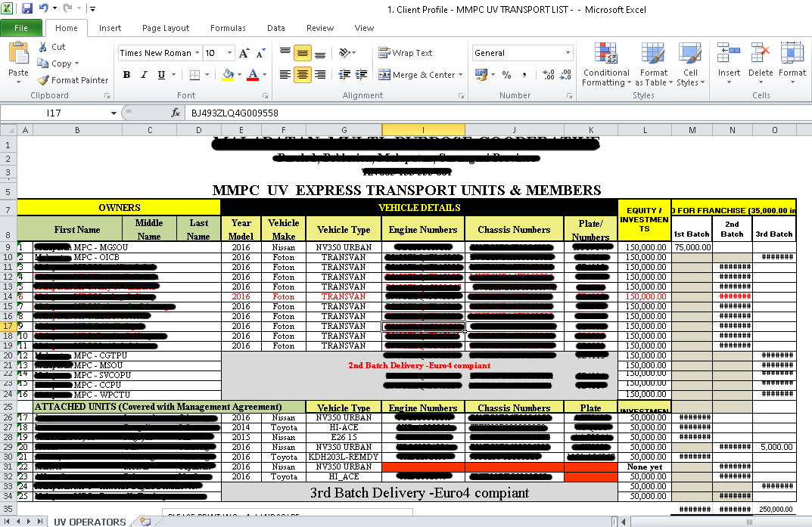Click the Cut scissors icon
Image resolution: width=812 pixels, height=527 pixels.
tap(43, 47)
